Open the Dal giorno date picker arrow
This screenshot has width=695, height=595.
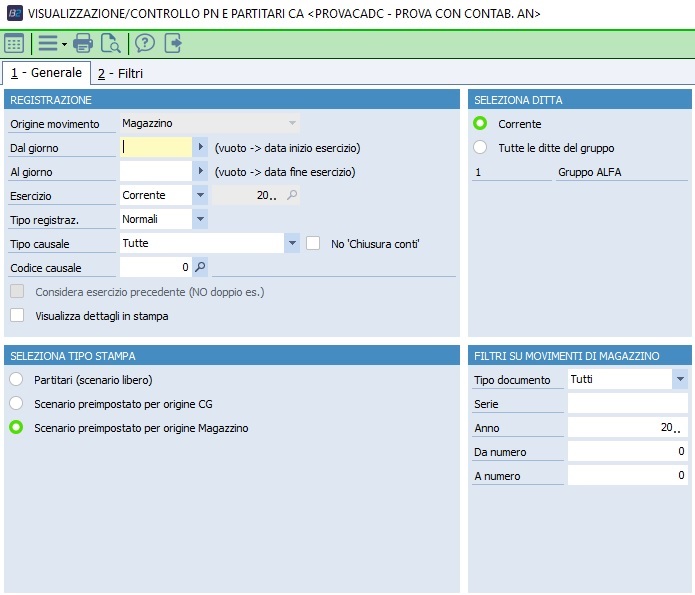200,147
